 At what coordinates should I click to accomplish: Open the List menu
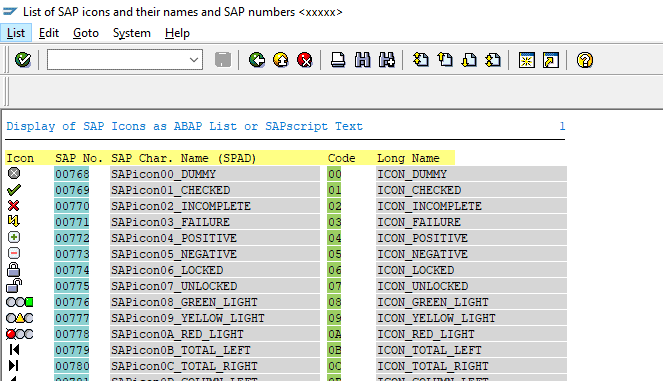point(16,33)
